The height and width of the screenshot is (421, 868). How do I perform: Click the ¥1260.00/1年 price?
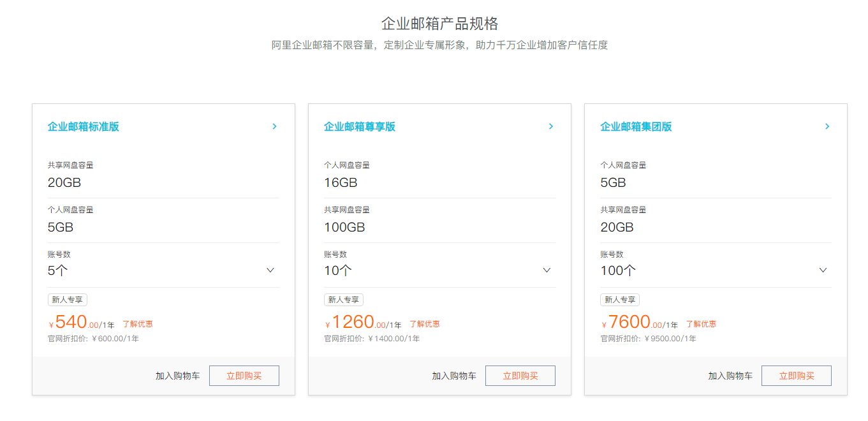pos(363,322)
